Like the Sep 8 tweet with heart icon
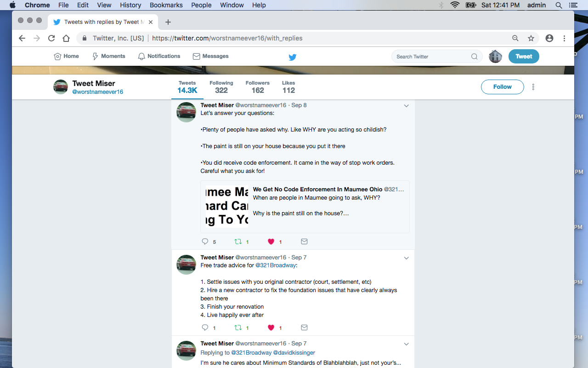588x368 pixels. click(x=271, y=241)
